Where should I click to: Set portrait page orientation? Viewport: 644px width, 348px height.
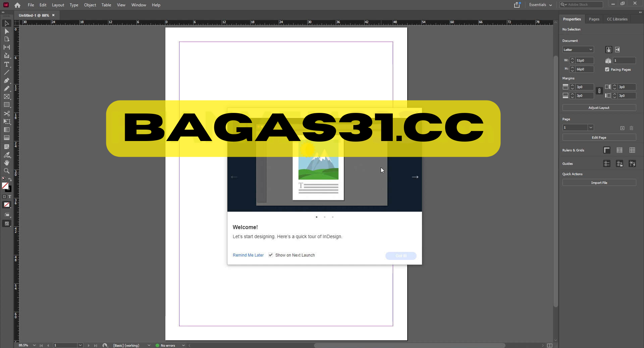(x=608, y=50)
